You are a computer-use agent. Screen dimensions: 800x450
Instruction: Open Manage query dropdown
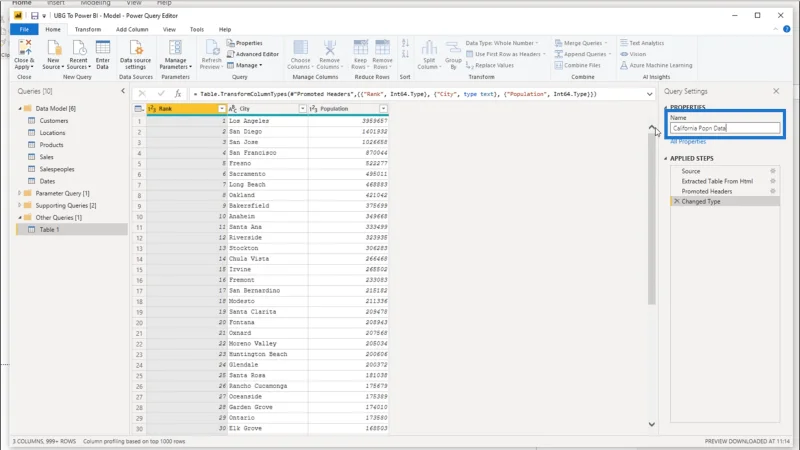click(x=245, y=65)
